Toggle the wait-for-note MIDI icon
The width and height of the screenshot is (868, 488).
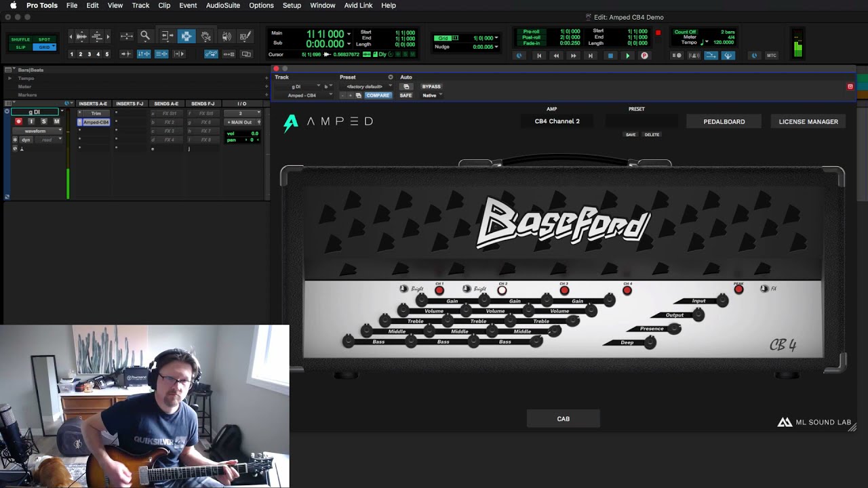coord(676,56)
